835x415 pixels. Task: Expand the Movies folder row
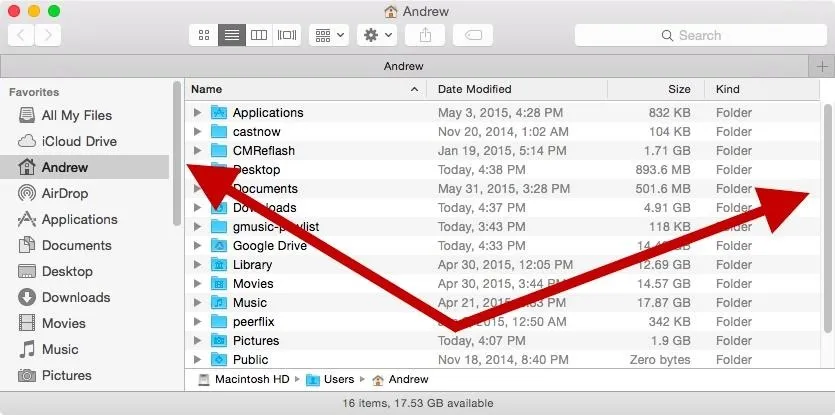(198, 283)
